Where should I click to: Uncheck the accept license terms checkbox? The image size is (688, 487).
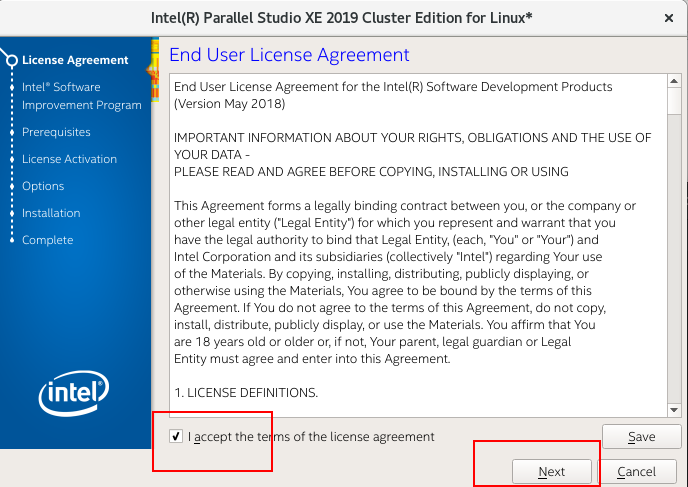click(x=176, y=436)
